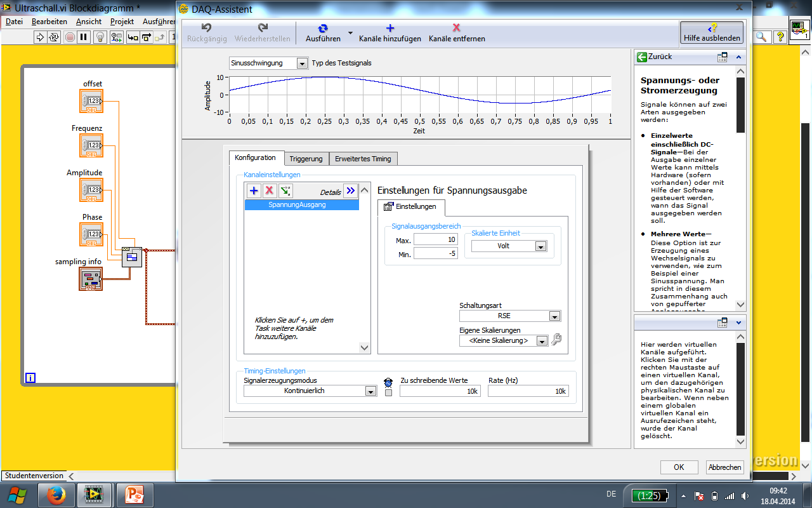Open the Schaltungsart RSE dropdown
812x508 pixels.
tap(510, 316)
